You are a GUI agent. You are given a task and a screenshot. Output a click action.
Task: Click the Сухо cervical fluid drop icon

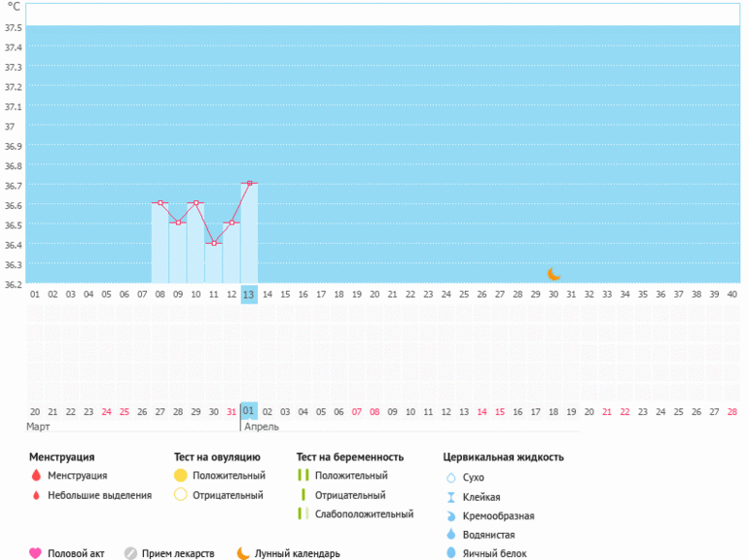(x=450, y=477)
